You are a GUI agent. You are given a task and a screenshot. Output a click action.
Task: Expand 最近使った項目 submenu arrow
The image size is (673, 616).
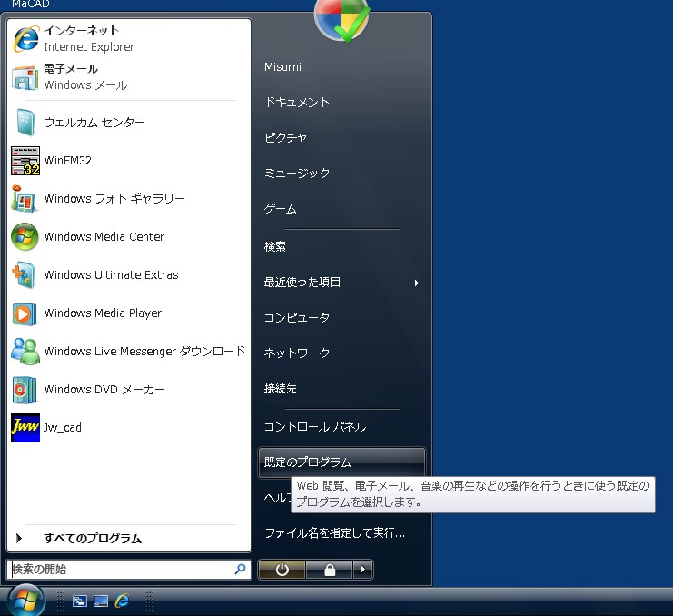click(417, 283)
